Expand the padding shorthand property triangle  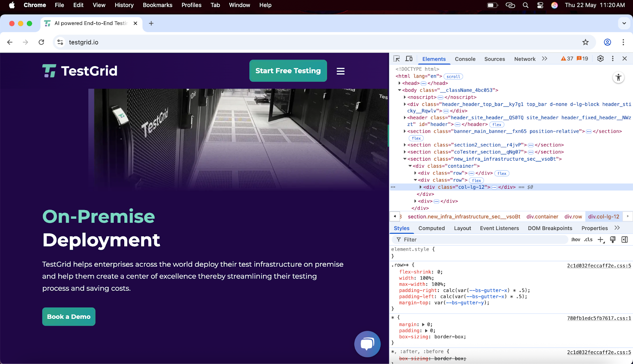click(x=426, y=331)
